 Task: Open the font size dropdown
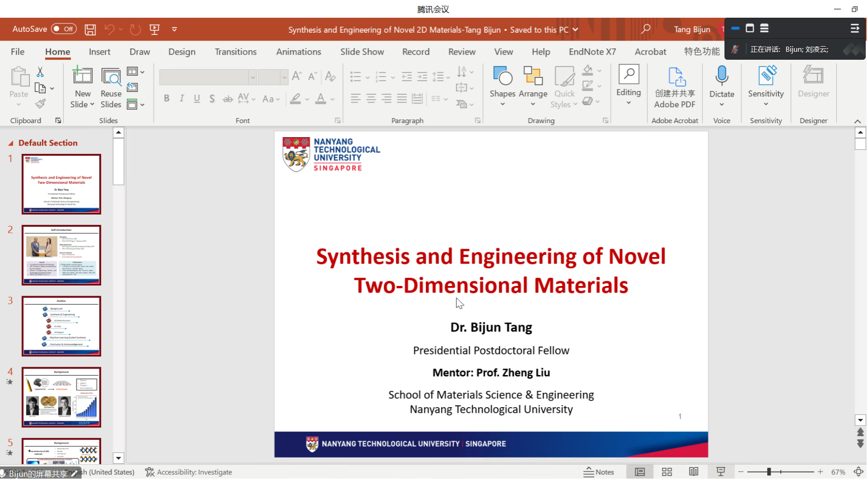point(284,77)
